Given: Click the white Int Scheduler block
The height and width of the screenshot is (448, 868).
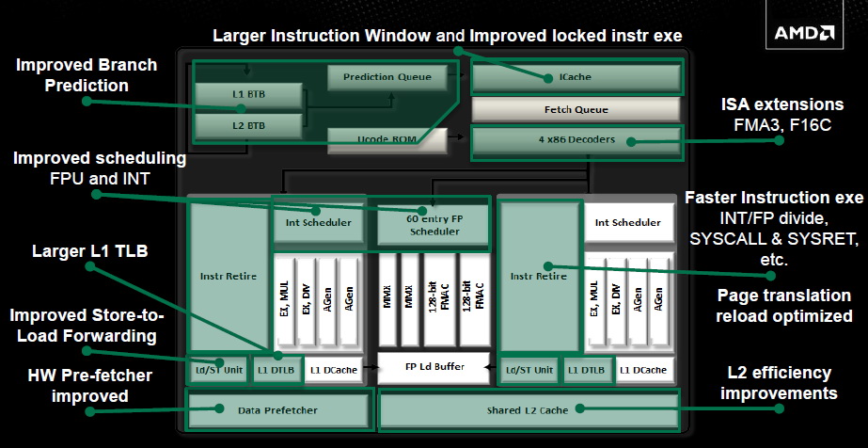Looking at the screenshot, I should coord(628,223).
